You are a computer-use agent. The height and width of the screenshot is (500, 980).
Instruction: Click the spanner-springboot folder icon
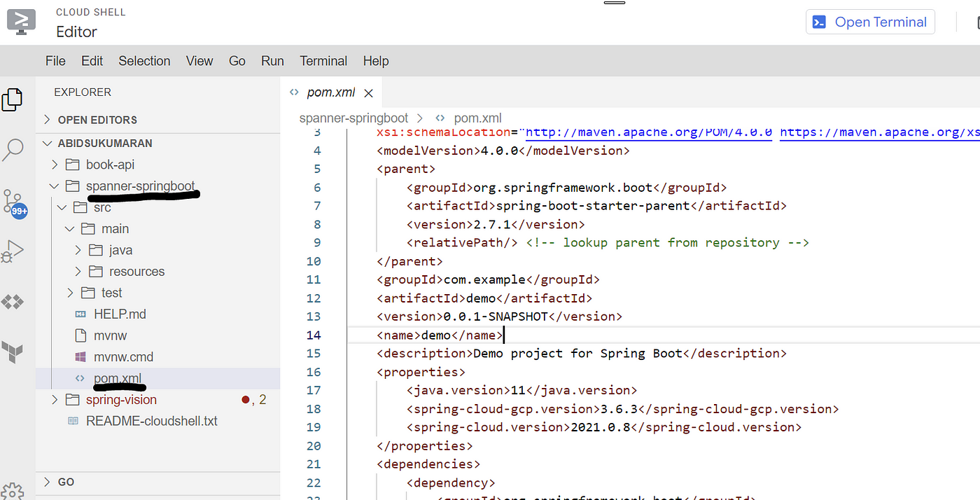[x=73, y=186]
